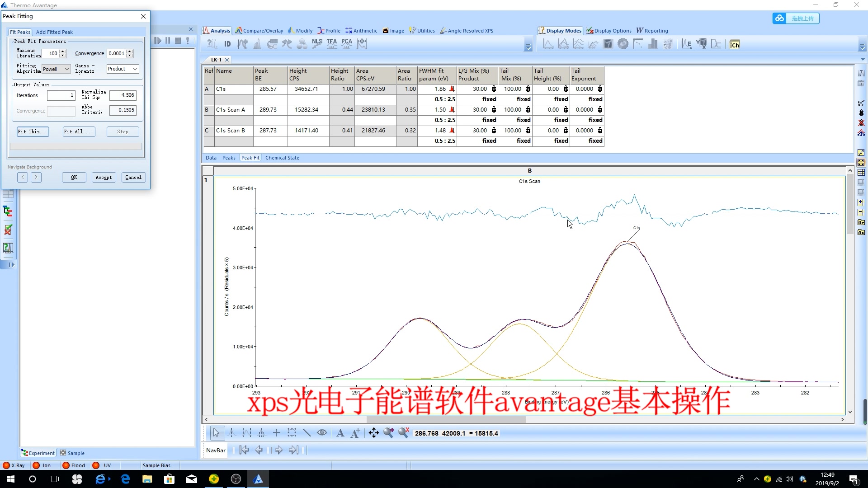Click the chart's horizontal scrollbar thumb

(x=445, y=419)
